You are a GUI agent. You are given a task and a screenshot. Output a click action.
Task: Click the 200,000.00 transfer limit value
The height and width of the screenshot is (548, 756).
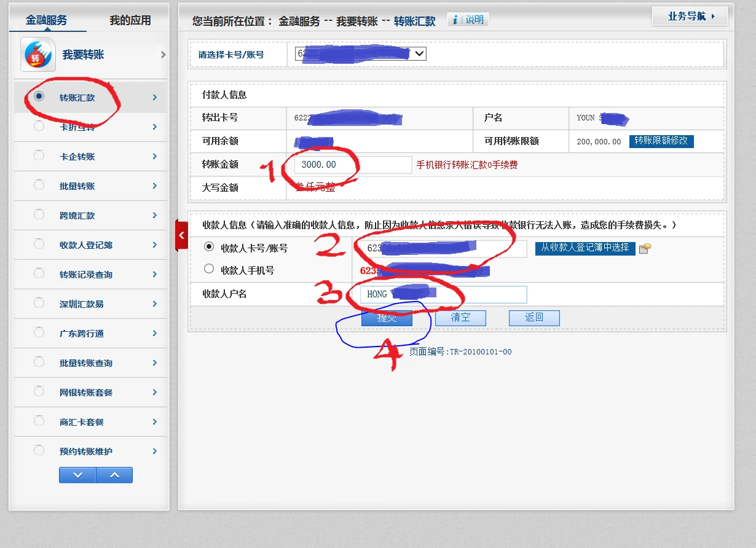(x=599, y=141)
